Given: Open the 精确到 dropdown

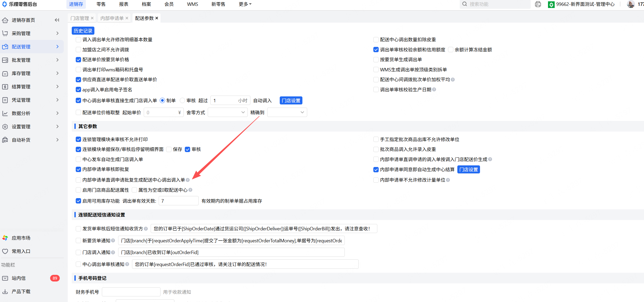Looking at the screenshot, I should pyautogui.click(x=287, y=112).
